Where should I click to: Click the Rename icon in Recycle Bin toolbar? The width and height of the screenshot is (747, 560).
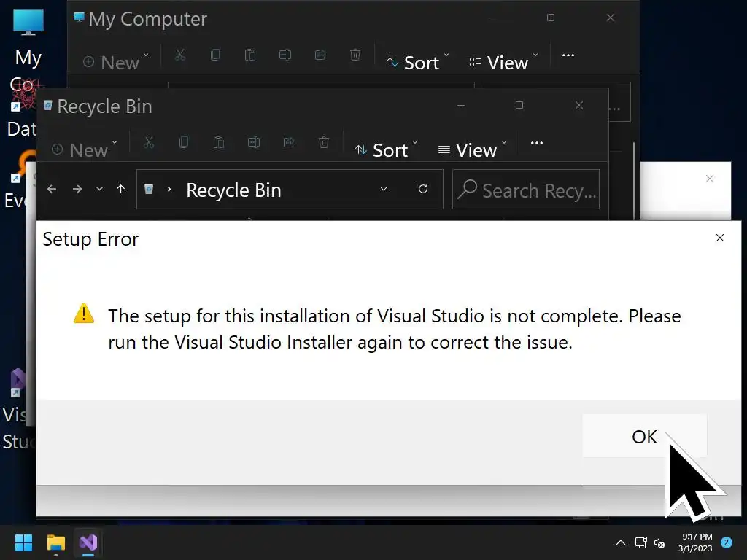click(x=254, y=142)
